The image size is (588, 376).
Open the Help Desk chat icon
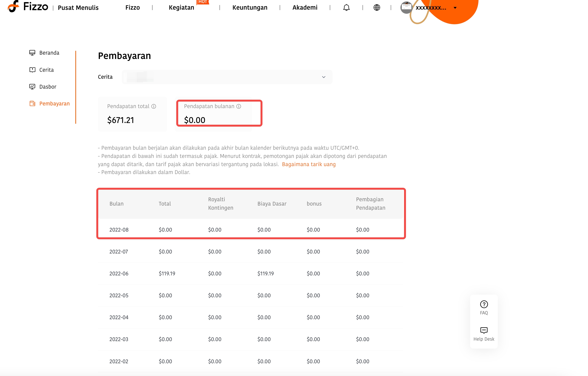(x=484, y=330)
